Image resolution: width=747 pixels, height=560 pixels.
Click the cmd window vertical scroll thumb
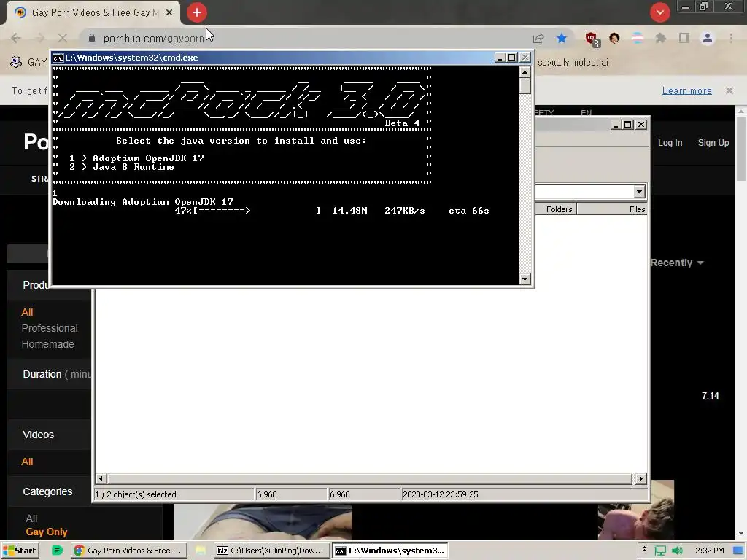[525, 86]
